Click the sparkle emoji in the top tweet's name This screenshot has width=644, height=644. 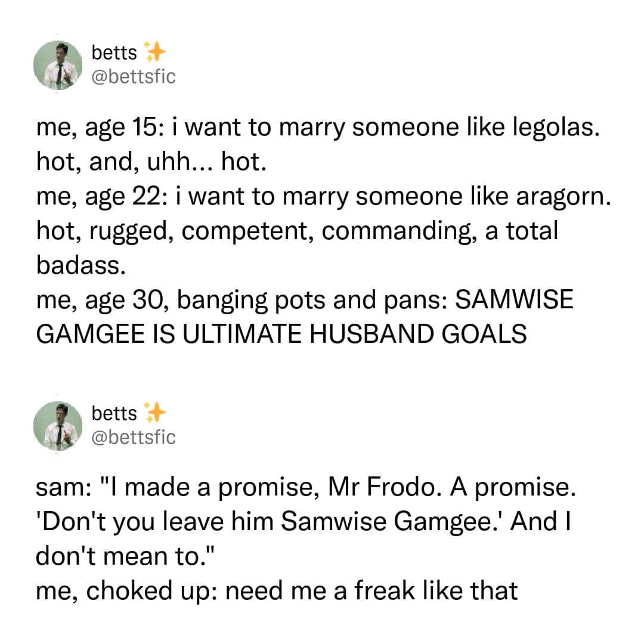click(155, 53)
